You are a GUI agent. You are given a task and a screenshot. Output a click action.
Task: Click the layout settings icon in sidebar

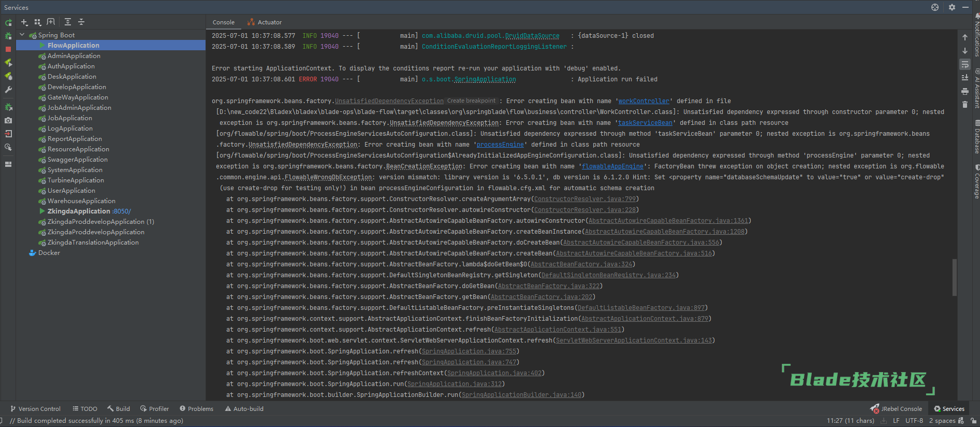[x=8, y=164]
